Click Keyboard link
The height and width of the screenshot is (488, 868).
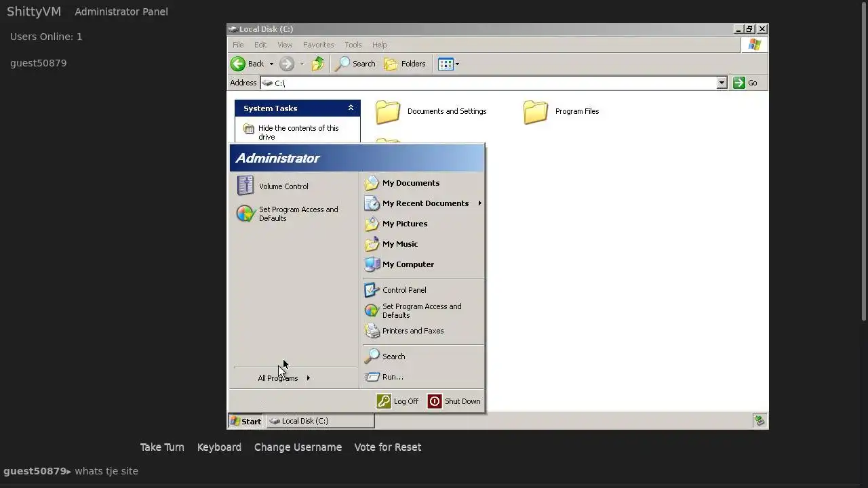219,447
